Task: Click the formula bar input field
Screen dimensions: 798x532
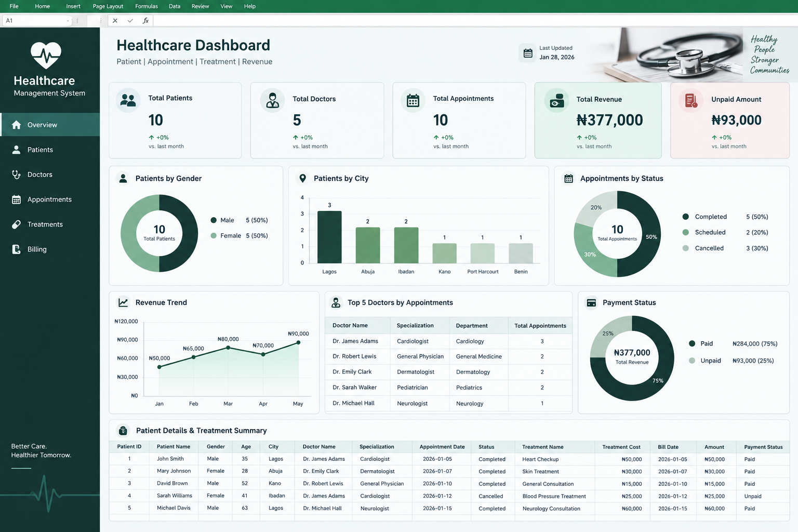Action: click(x=475, y=21)
